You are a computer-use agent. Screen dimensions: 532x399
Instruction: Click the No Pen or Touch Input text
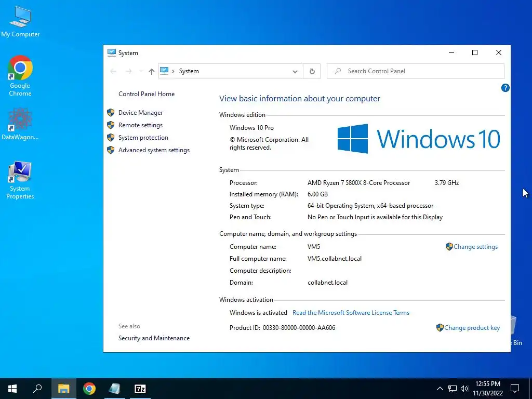coord(375,217)
